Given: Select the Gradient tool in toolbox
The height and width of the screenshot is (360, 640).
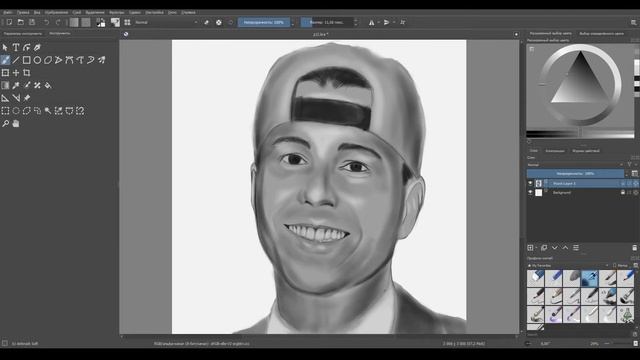Looking at the screenshot, I should (5, 85).
